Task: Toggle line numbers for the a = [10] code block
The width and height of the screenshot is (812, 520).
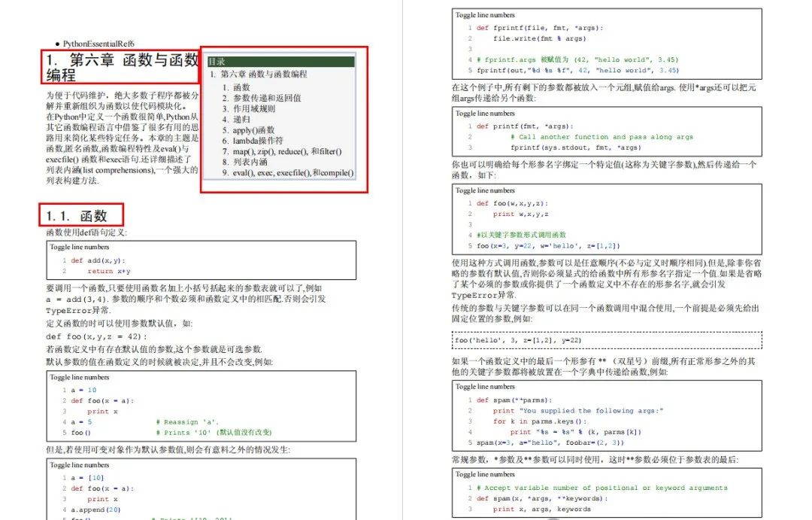Action: coord(79,464)
